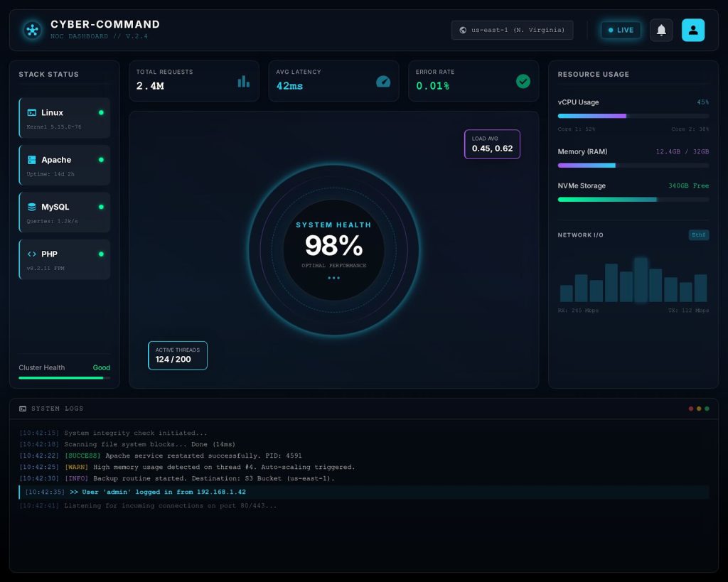Click the Avg Latency gauge icon
The image size is (728, 582).
[x=383, y=81]
